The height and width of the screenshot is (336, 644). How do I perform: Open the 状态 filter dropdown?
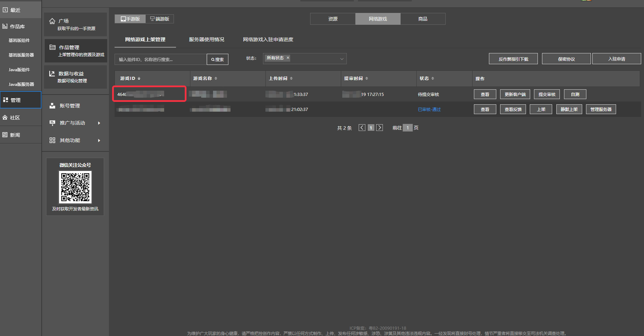coord(305,59)
